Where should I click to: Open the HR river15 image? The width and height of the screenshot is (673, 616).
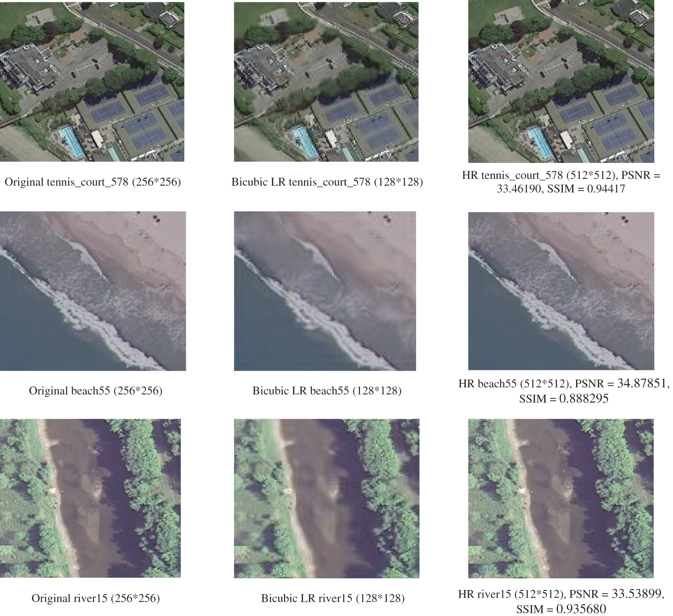point(561,499)
